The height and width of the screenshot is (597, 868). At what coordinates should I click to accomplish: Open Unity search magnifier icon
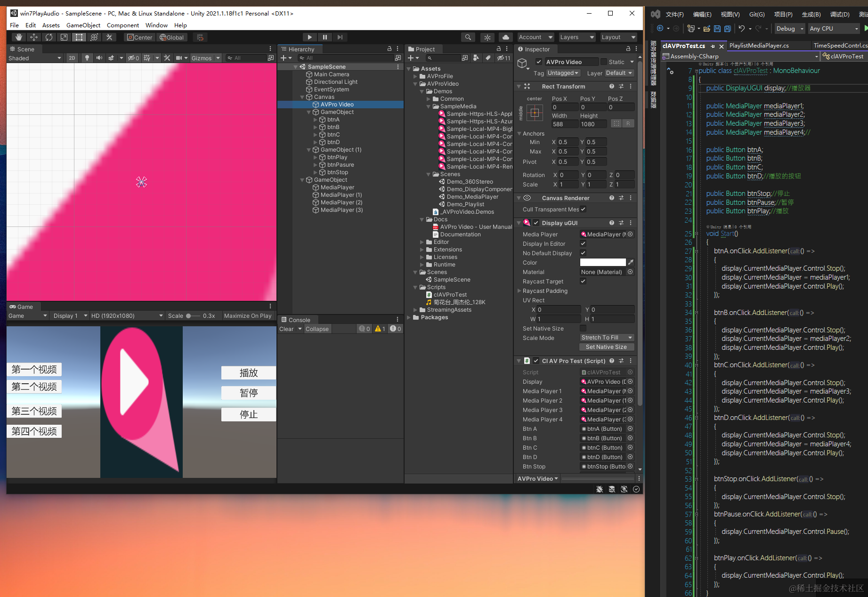pos(467,37)
